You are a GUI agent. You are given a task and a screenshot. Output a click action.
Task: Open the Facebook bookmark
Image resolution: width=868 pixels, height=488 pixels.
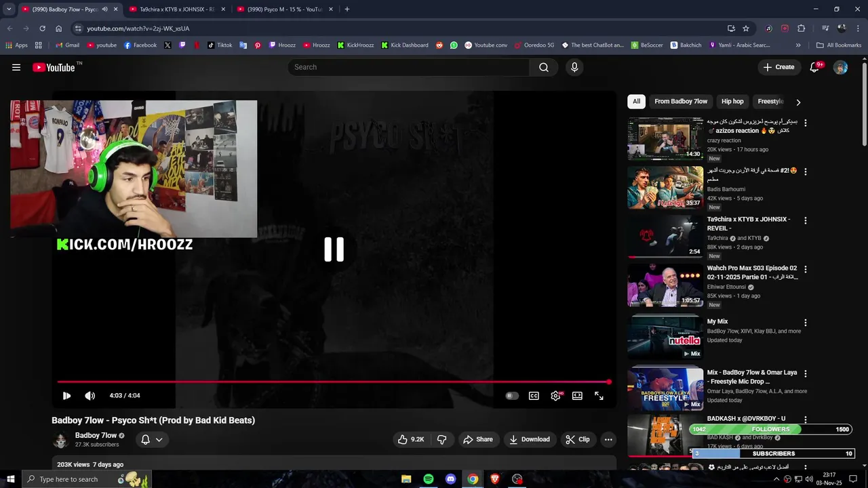140,45
